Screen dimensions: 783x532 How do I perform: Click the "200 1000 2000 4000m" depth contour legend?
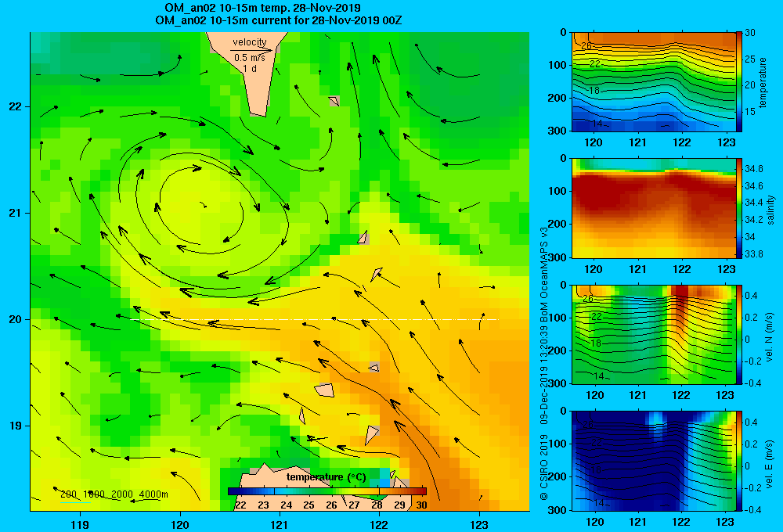coord(114,494)
